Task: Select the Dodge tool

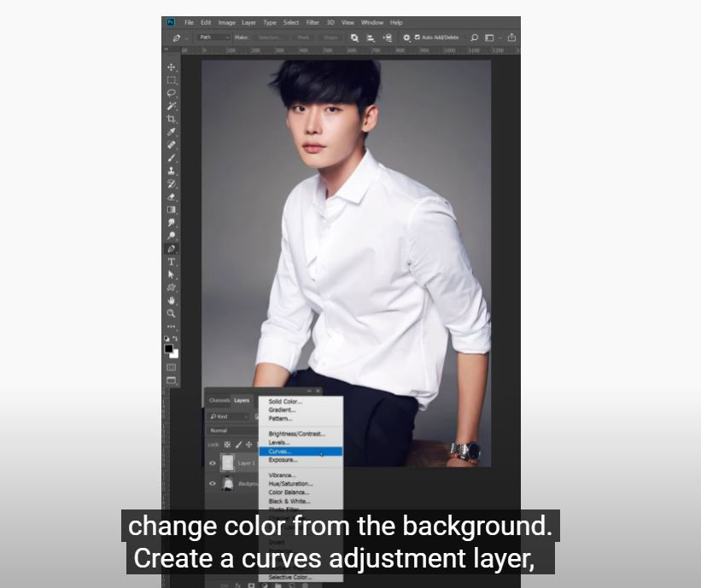Action: 172,236
